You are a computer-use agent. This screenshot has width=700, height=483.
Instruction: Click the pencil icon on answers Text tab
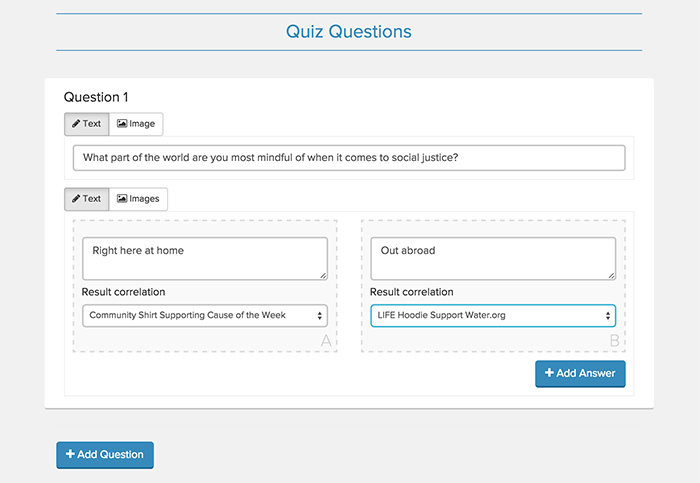coord(76,199)
